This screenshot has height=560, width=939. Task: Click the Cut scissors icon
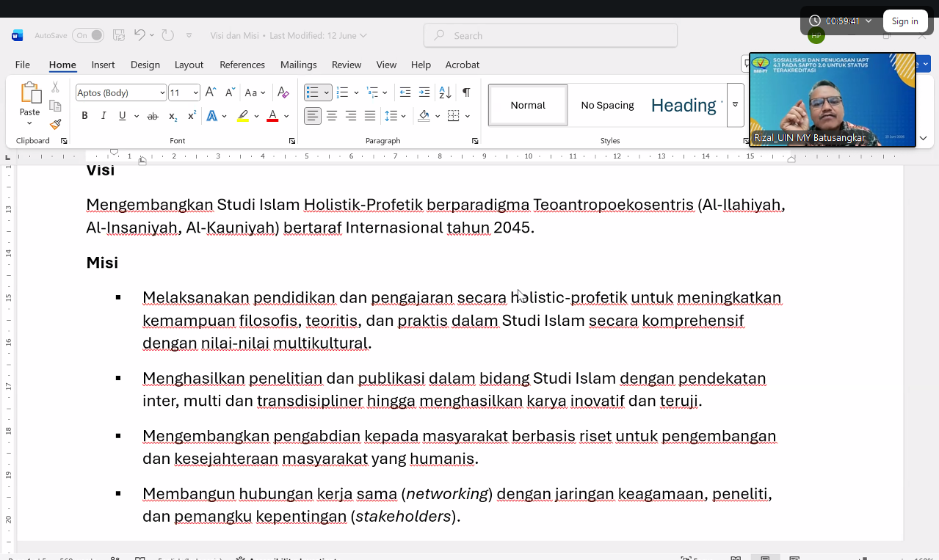tap(55, 87)
